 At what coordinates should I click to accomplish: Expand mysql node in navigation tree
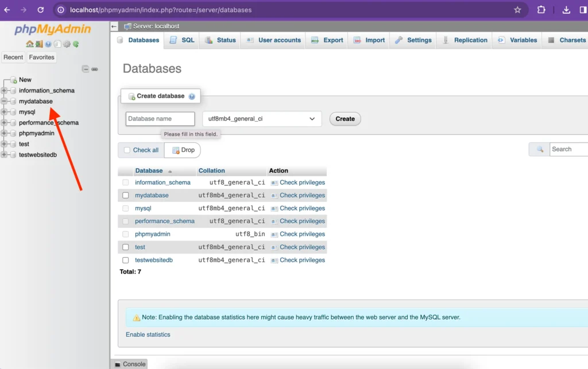tap(4, 112)
